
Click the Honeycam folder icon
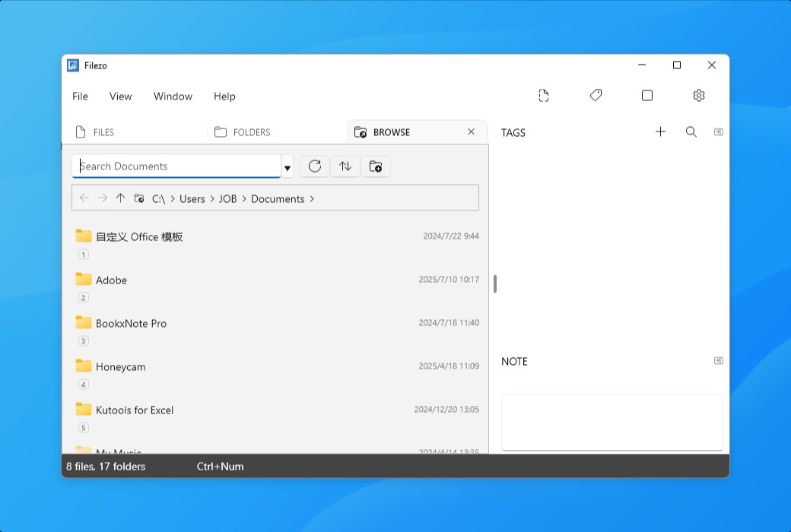coord(83,366)
